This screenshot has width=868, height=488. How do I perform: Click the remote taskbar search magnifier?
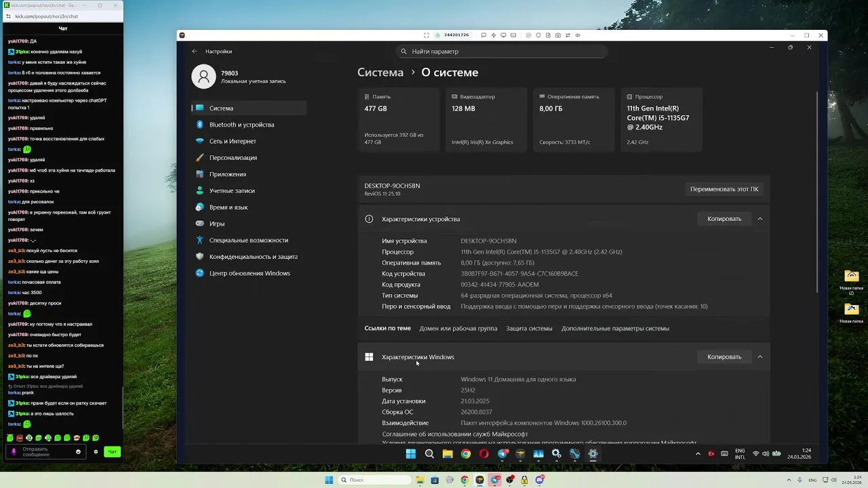click(x=429, y=454)
